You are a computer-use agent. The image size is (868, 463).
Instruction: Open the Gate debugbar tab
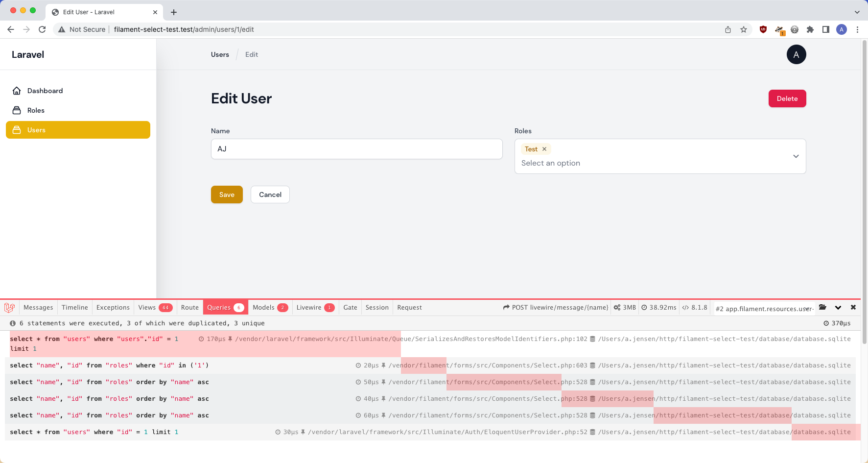tap(351, 308)
